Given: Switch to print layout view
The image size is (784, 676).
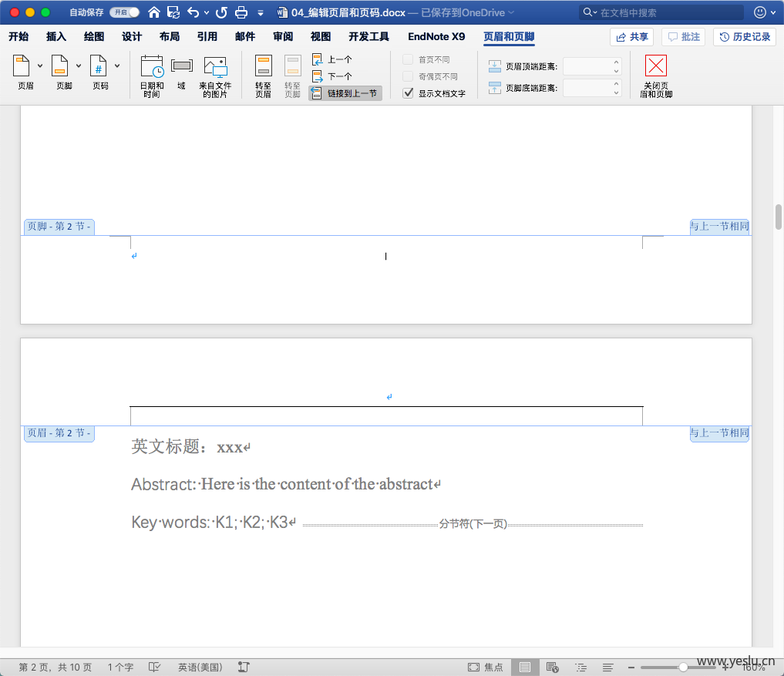Looking at the screenshot, I should click(x=524, y=667).
